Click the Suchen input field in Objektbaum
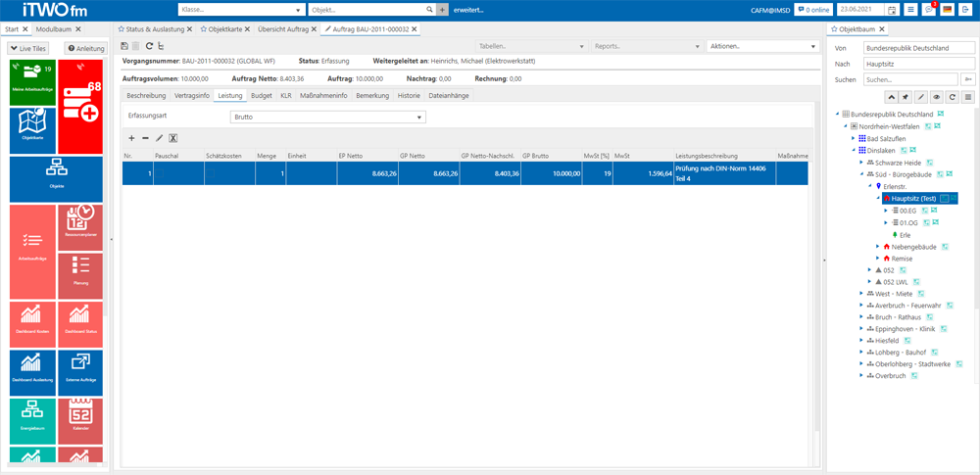Viewport: 980px width, 475px height. [910, 79]
